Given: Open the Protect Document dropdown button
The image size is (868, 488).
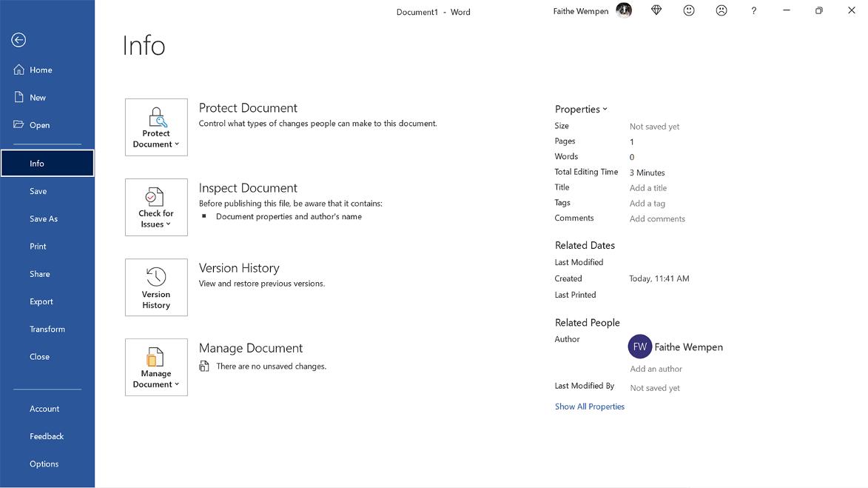Looking at the screenshot, I should (x=156, y=127).
